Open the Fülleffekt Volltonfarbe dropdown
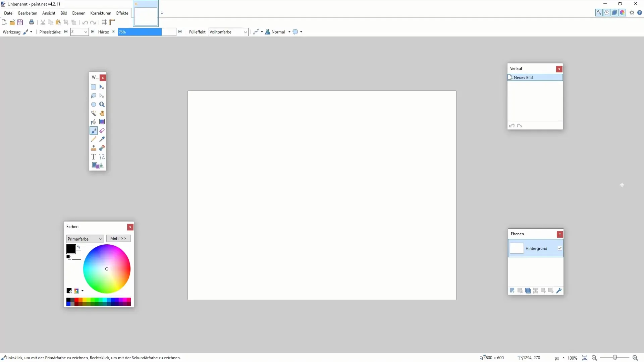This screenshot has width=644, height=362. click(228, 32)
